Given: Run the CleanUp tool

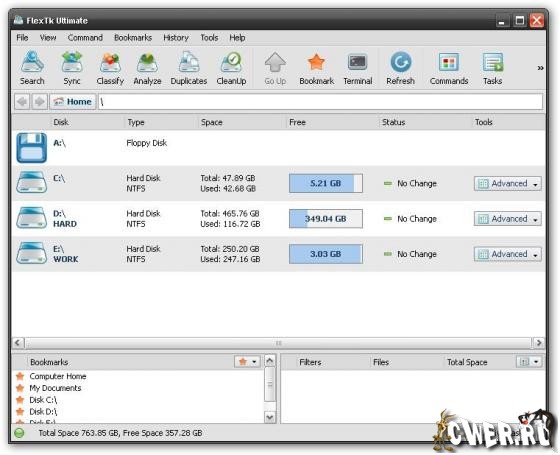Looking at the screenshot, I should pyautogui.click(x=231, y=68).
